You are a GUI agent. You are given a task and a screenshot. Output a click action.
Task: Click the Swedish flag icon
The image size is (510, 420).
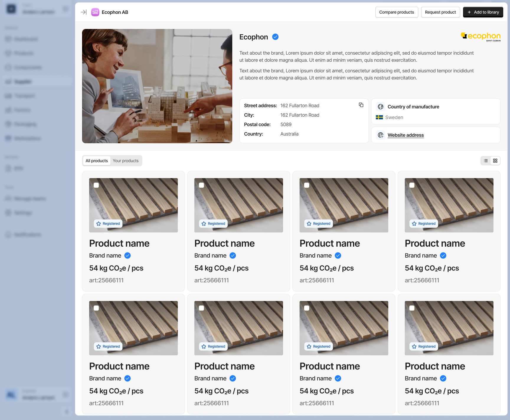point(379,117)
